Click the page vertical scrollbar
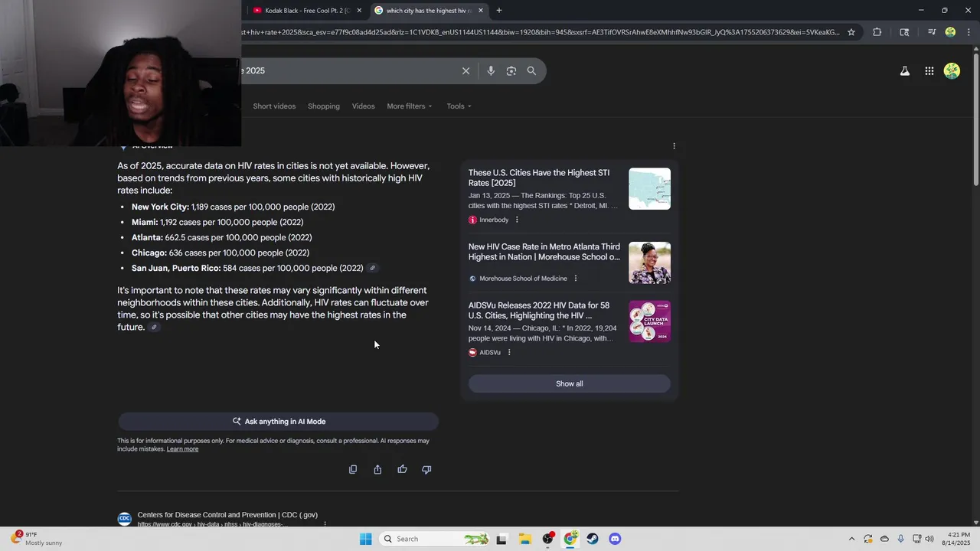 pyautogui.click(x=975, y=119)
